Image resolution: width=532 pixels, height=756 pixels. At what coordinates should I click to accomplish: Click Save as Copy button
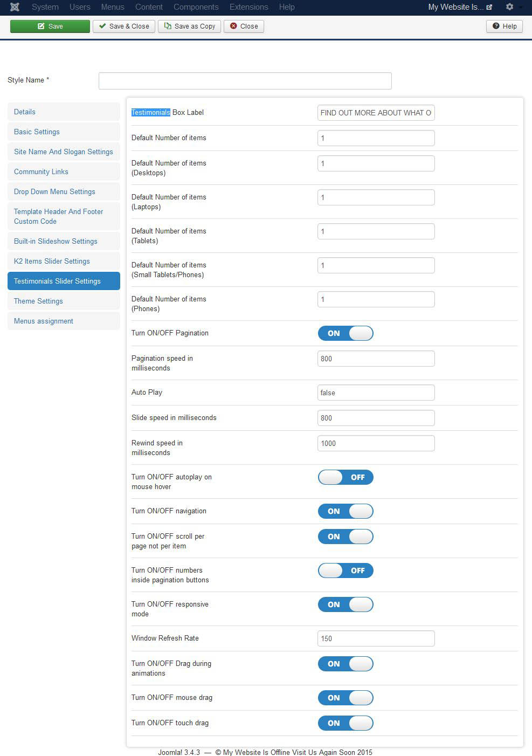[x=190, y=26]
